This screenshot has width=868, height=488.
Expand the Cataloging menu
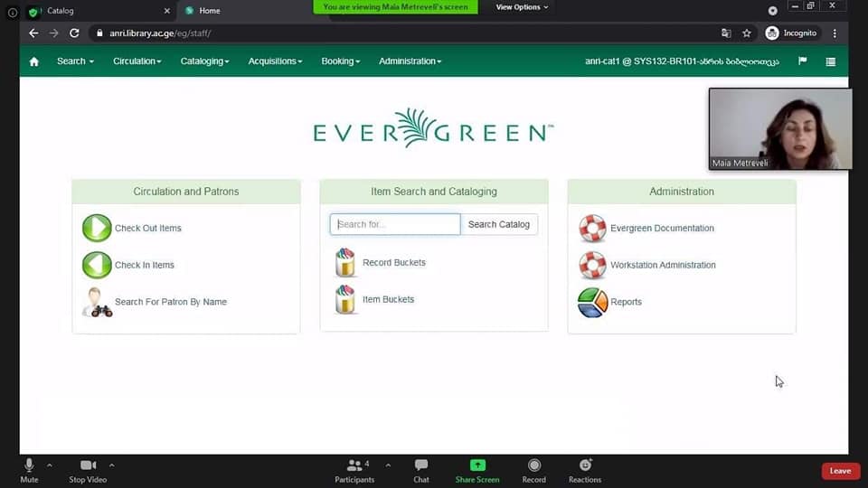(204, 61)
